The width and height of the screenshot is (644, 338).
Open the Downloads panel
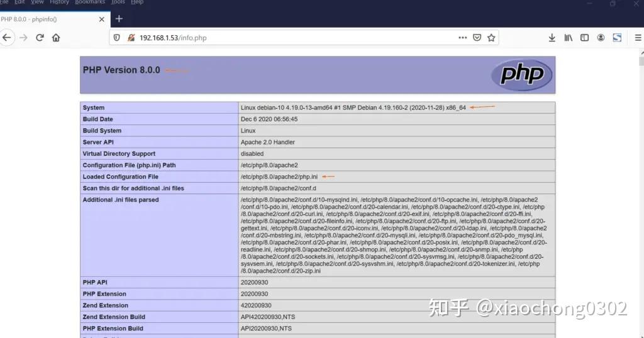pyautogui.click(x=552, y=38)
